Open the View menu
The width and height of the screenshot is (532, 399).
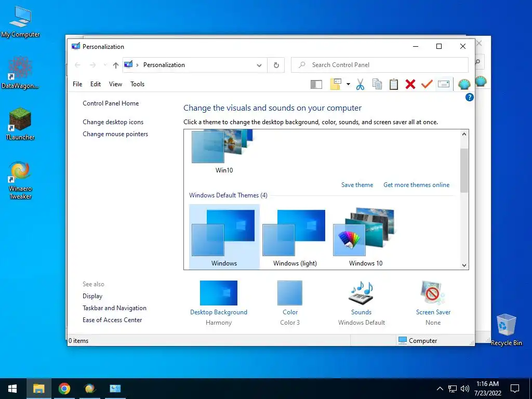(x=115, y=84)
